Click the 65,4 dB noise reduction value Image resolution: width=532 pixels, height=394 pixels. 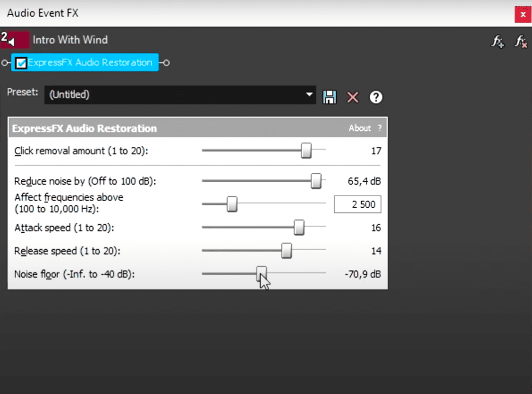[x=364, y=181]
